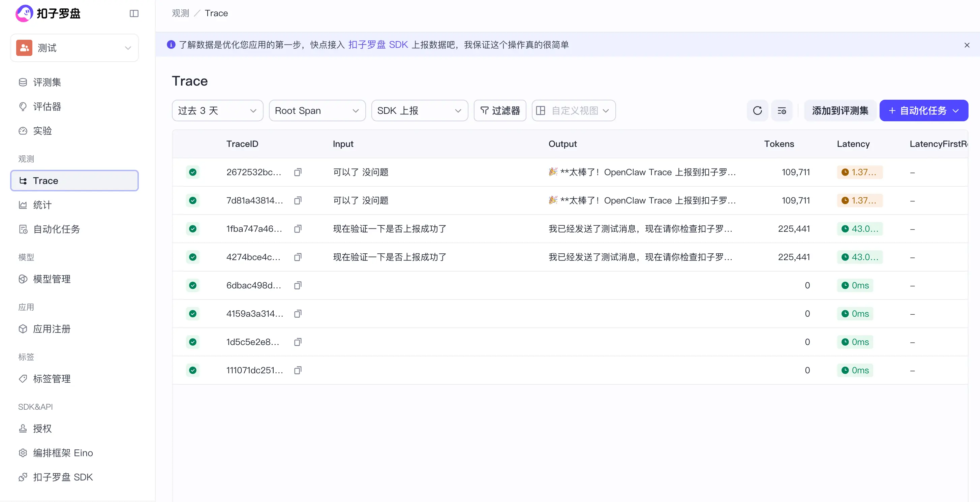
Task: Click status icon of row 6dbac498d…
Action: click(x=193, y=285)
